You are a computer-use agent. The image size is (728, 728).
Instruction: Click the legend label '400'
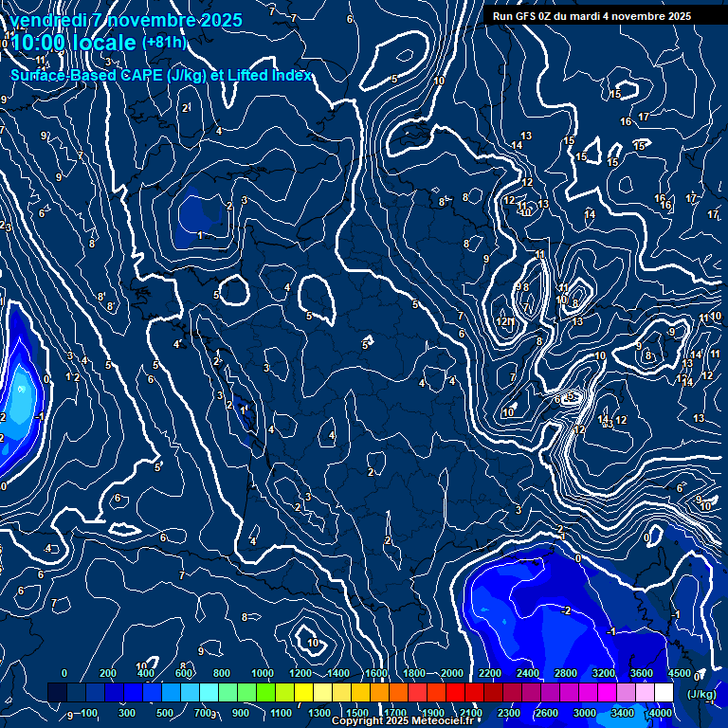(x=146, y=673)
